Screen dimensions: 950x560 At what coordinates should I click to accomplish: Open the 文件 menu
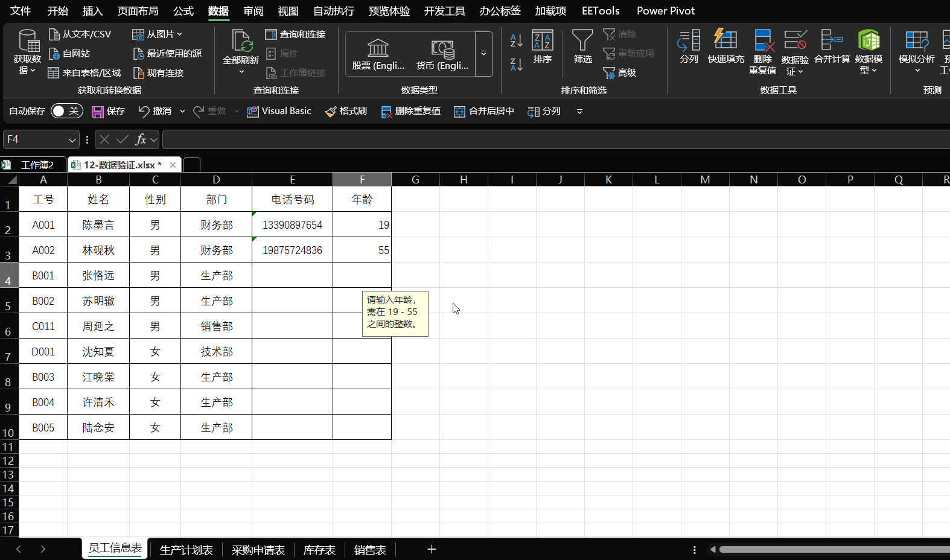21,11
